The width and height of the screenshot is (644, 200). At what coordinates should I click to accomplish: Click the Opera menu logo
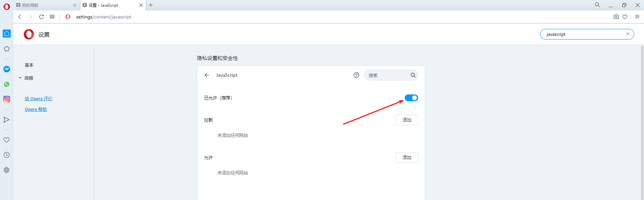pos(6,6)
